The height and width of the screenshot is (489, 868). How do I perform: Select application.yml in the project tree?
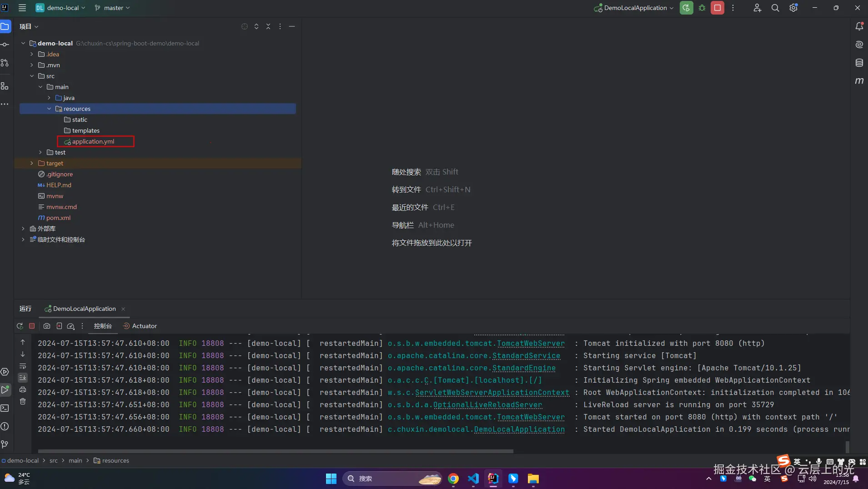click(93, 141)
